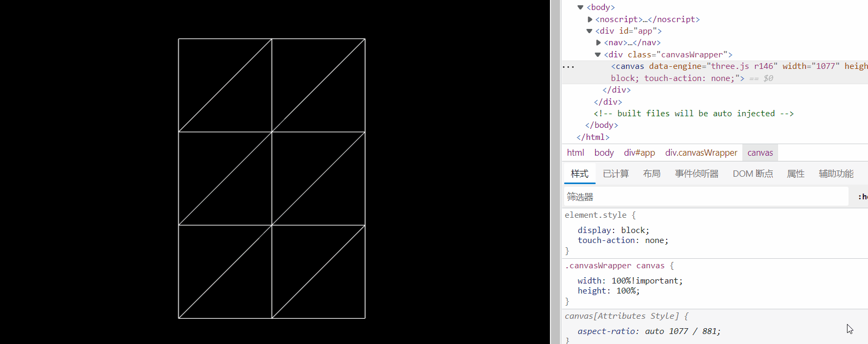Viewport: 868px width, 344px height.
Task: Switch to the 辅助功能 tab
Action: coord(836,174)
